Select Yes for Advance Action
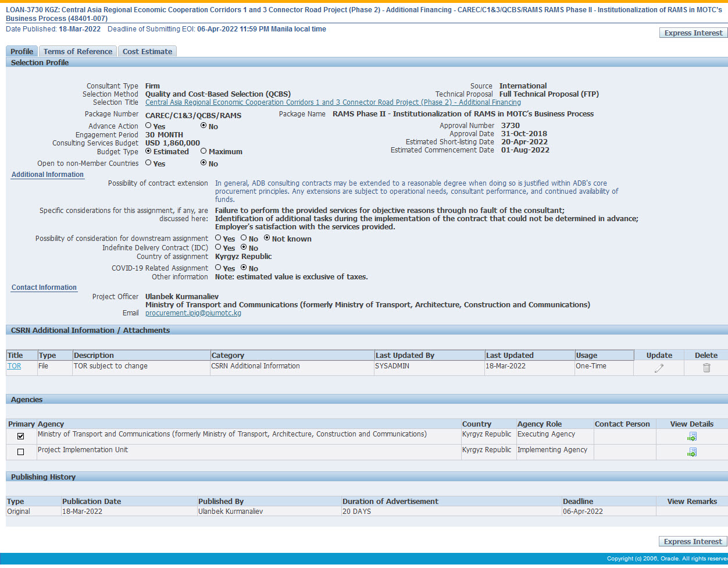The image size is (728, 568). (148, 125)
